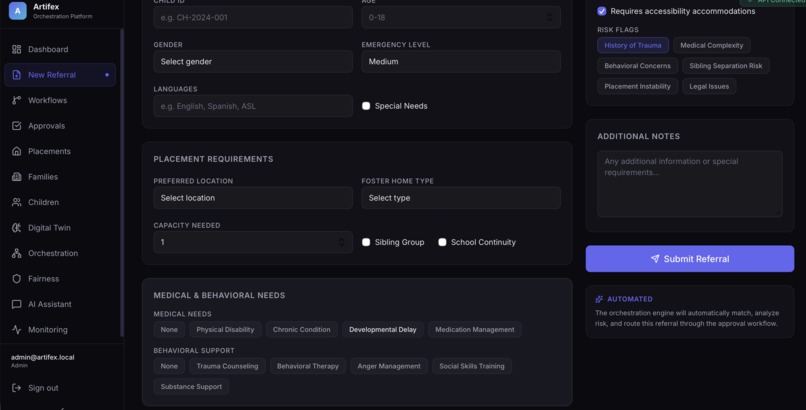
Task: Check the Sibling Group checkbox
Action: tap(366, 242)
